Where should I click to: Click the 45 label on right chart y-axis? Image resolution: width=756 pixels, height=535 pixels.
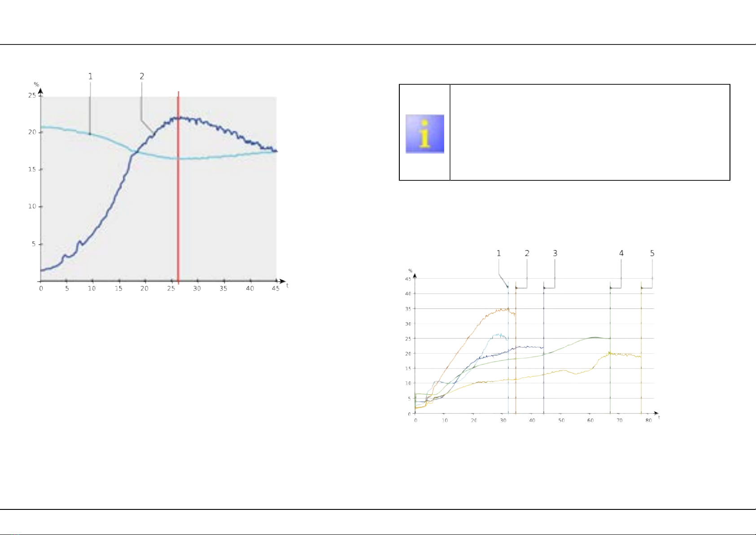tap(408, 279)
